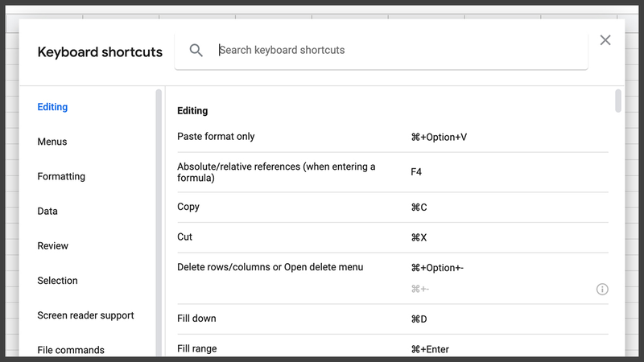Click the ⌘+Enter shortcut value

click(x=430, y=349)
